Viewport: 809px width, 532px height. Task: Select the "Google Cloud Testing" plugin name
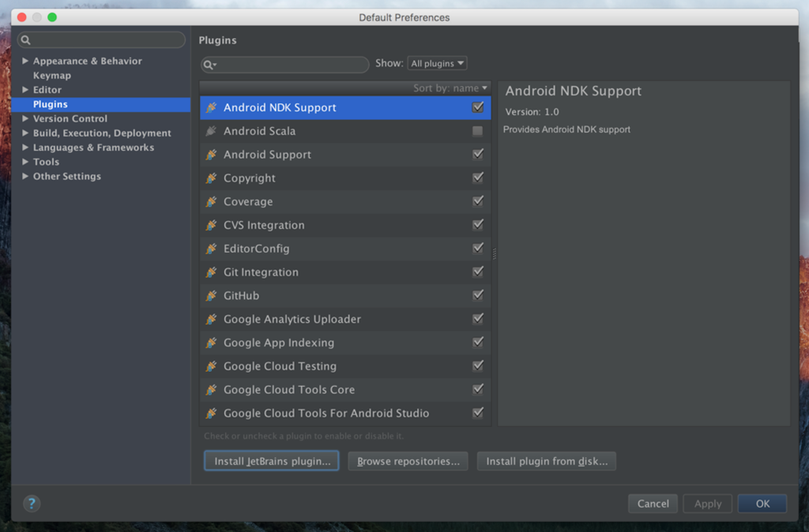280,366
